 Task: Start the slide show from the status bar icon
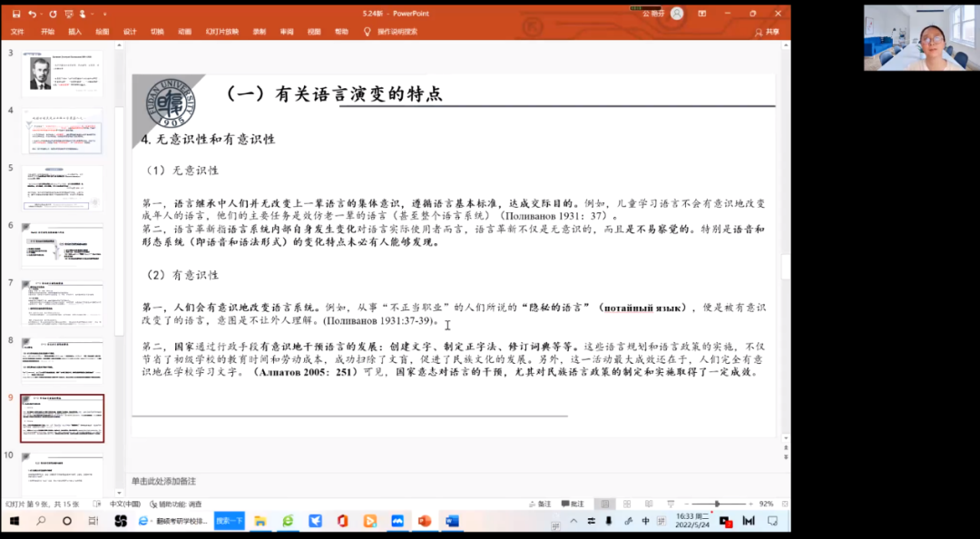pyautogui.click(x=671, y=504)
